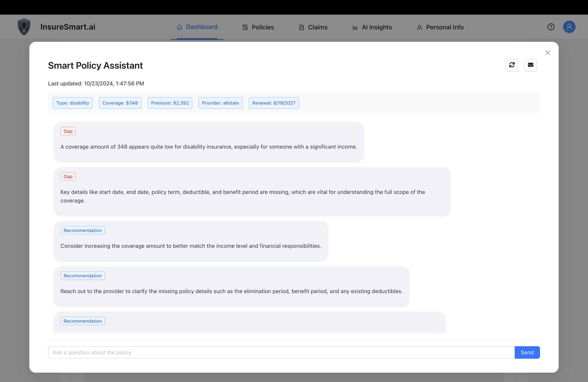Click the InsureSmart.ai shield logo

pyautogui.click(x=24, y=27)
